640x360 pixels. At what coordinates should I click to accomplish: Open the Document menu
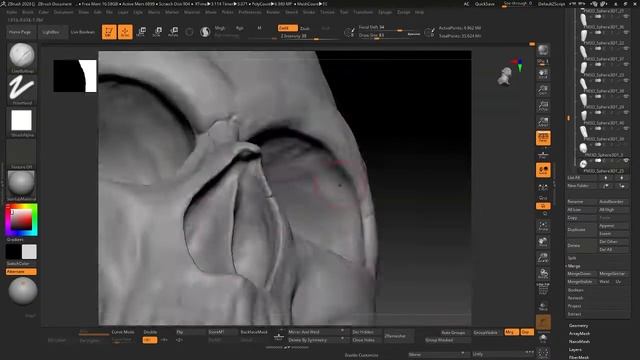point(64,12)
